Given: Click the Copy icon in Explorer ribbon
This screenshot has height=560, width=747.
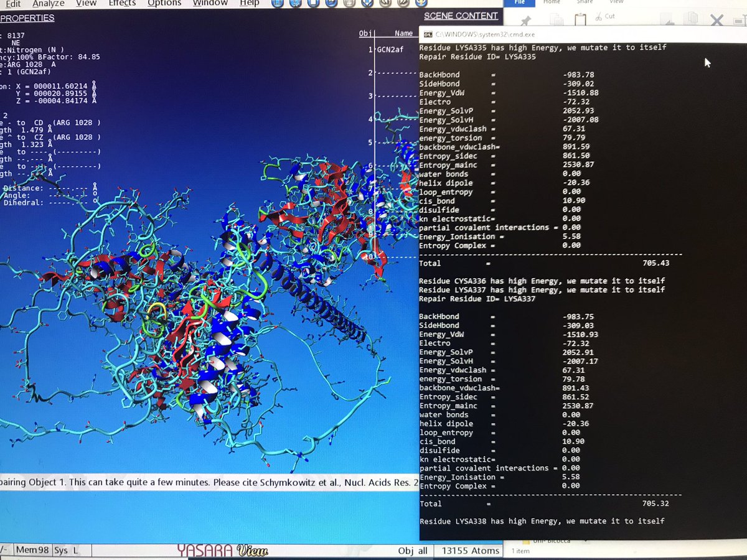Looking at the screenshot, I should (x=556, y=20).
